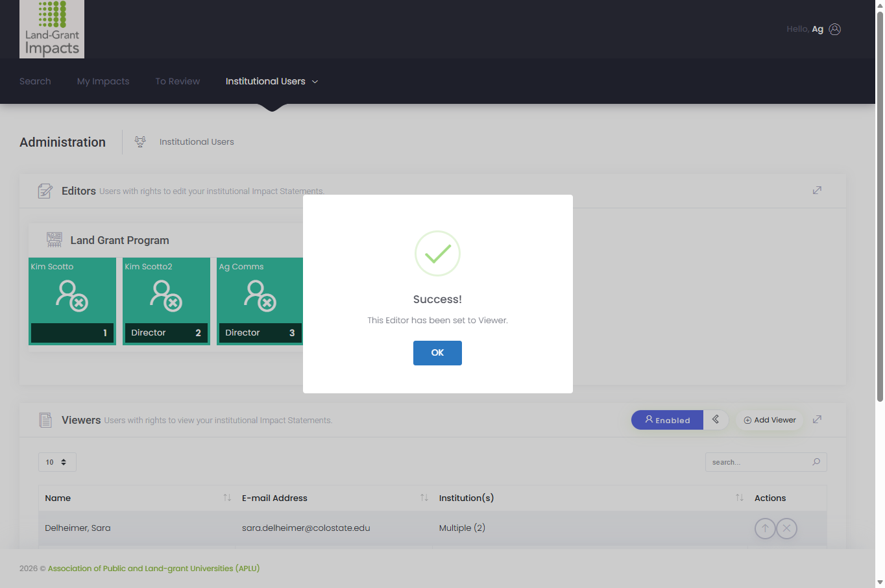Viewport: 885px width, 588px height.
Task: Click the Kim Scotto card number 1 bar
Action: (x=72, y=333)
